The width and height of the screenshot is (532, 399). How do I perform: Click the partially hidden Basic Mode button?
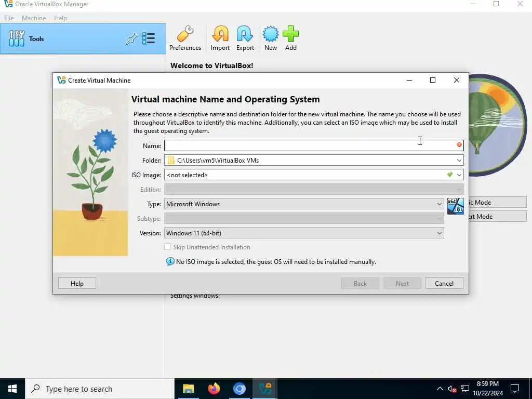click(497, 202)
